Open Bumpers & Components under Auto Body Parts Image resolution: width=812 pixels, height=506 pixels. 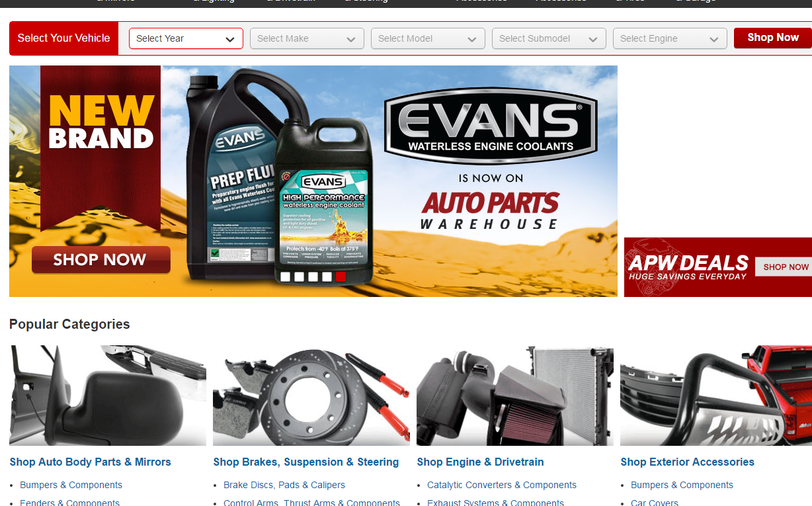pos(71,485)
